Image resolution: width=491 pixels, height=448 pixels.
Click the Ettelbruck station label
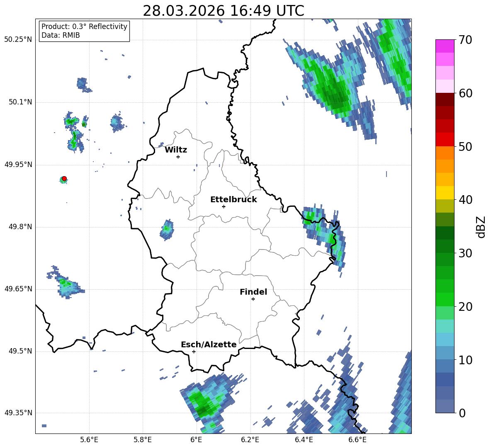point(233,200)
